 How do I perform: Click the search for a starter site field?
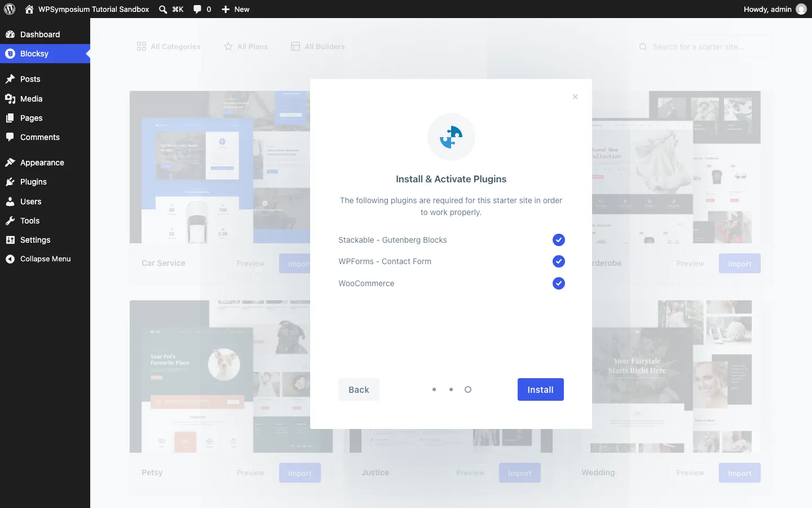pyautogui.click(x=702, y=47)
